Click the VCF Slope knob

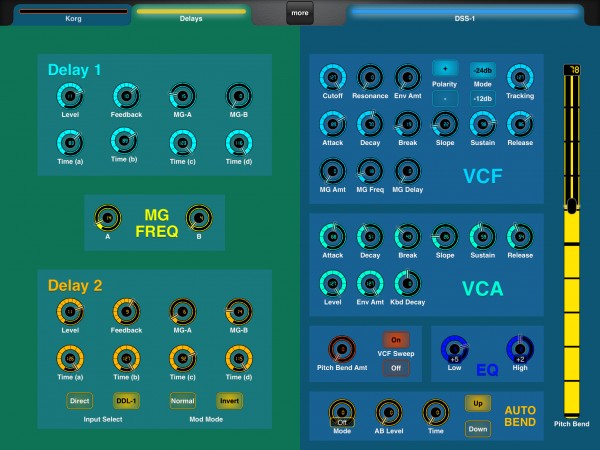point(445,124)
